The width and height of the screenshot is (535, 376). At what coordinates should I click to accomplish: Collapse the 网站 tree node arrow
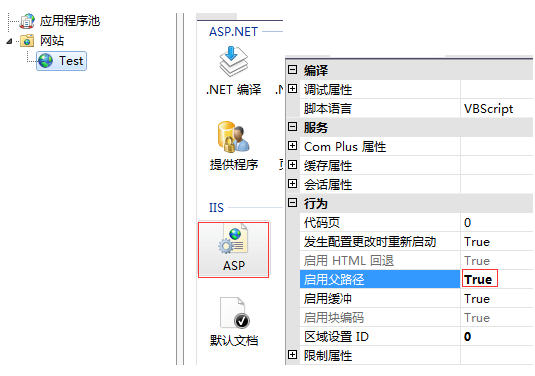pos(9,41)
